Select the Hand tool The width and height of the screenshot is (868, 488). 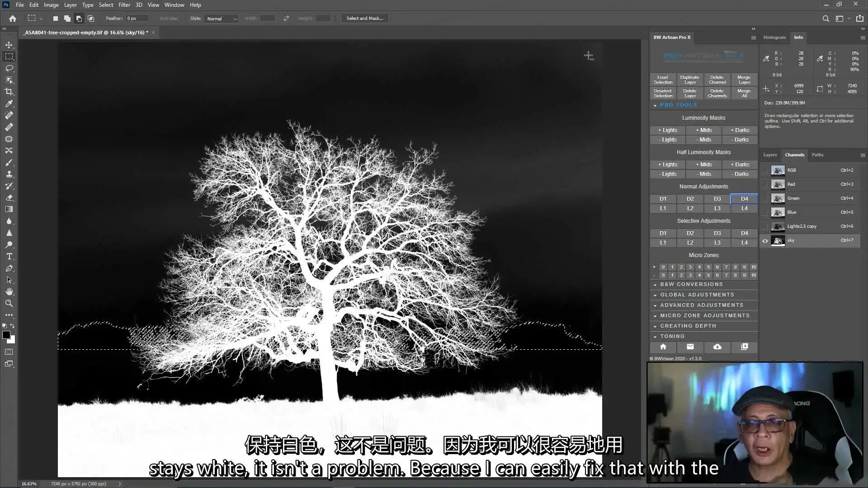point(9,291)
